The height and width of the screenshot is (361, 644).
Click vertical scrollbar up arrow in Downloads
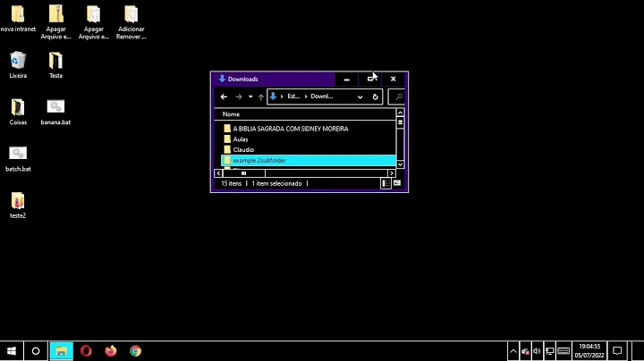[401, 113]
